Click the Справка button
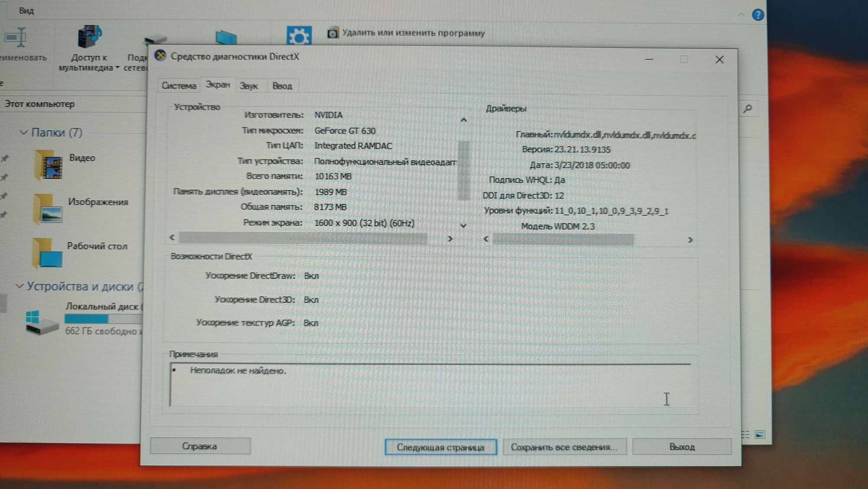The image size is (868, 489). coord(200,446)
